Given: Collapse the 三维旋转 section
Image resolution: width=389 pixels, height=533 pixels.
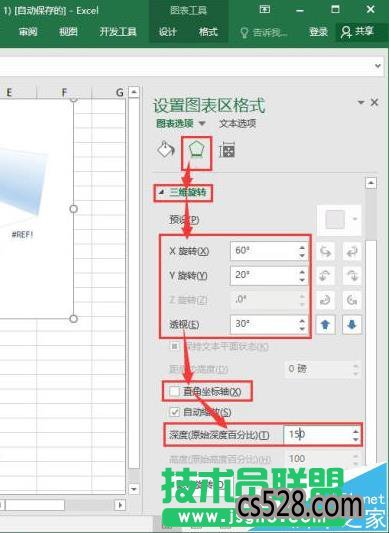Looking at the screenshot, I should tap(162, 193).
